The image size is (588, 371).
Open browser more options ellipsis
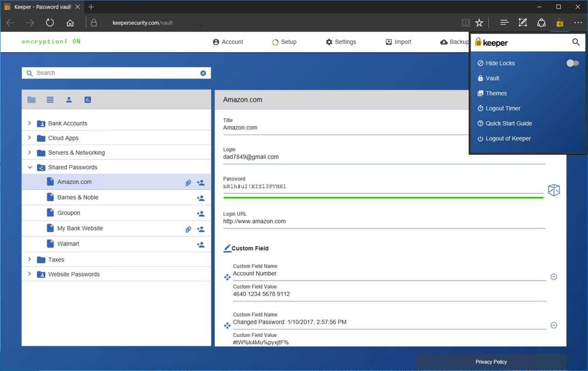pyautogui.click(x=578, y=22)
